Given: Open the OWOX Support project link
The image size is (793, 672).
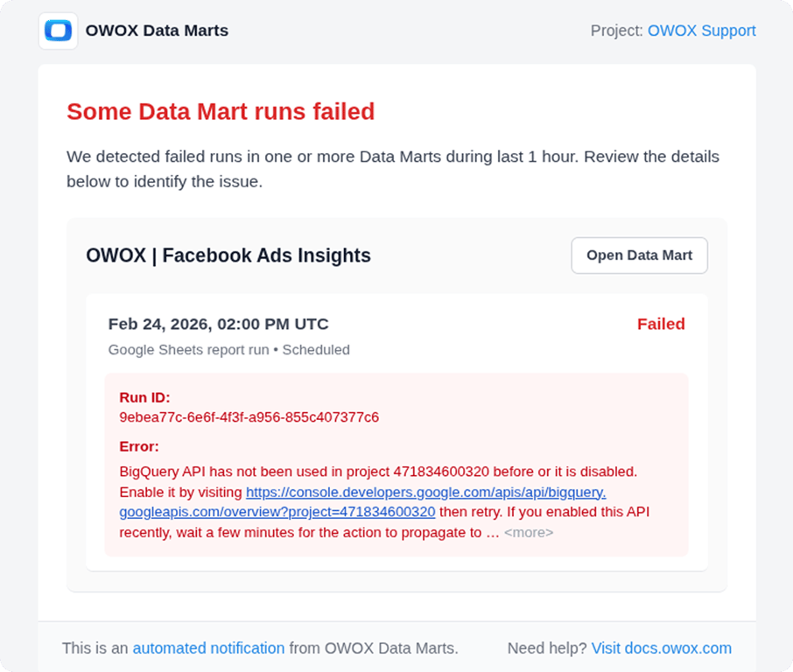Looking at the screenshot, I should point(702,31).
